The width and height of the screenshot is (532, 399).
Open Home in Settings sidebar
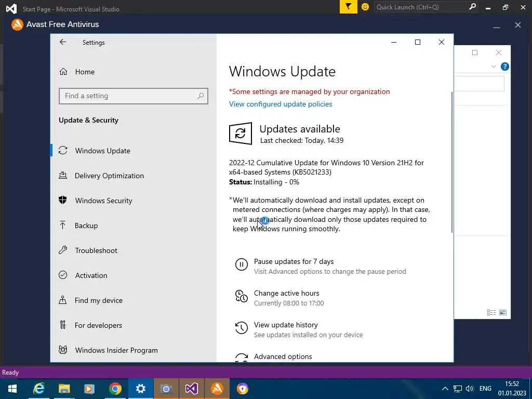(85, 72)
